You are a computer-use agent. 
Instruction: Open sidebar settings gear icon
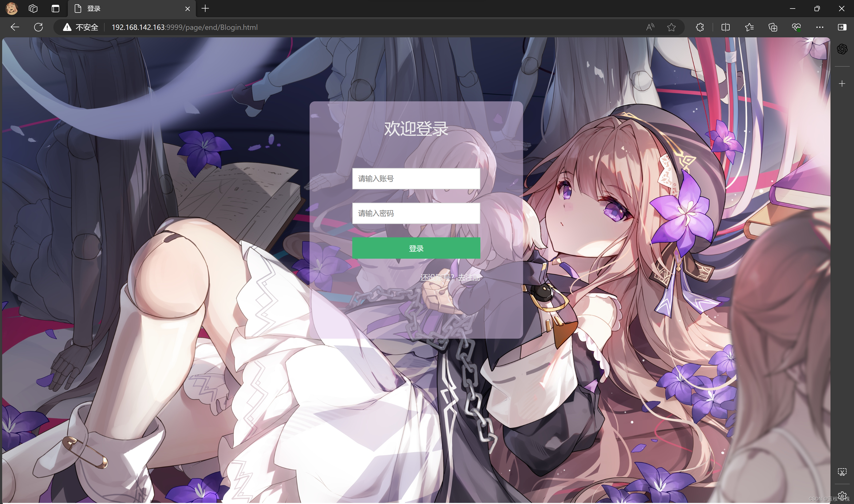tap(842, 496)
